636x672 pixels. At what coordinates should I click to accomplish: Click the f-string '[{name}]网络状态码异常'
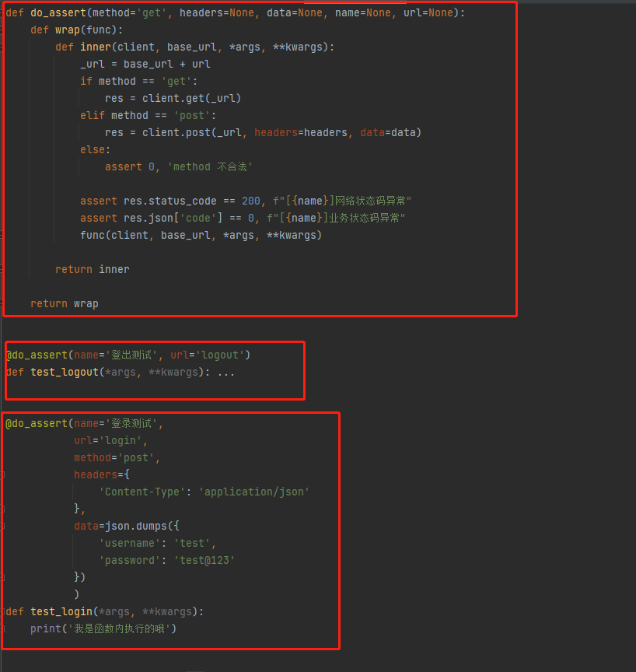pos(342,201)
